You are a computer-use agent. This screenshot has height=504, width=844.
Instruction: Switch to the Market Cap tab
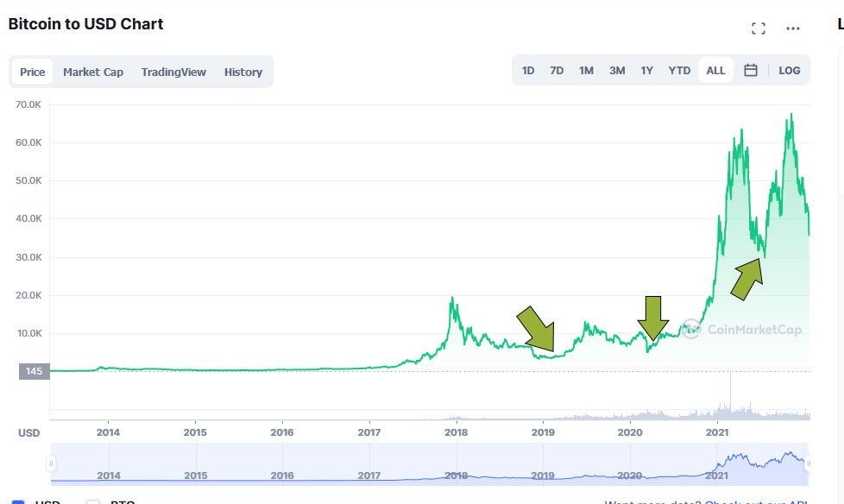point(93,72)
